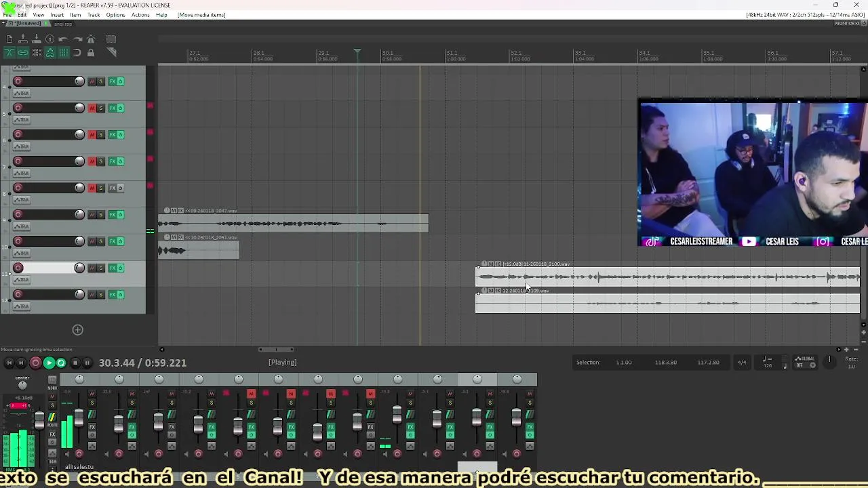Viewport: 868px width, 488px height.
Task: Toggle the auto-crossfade toolbar icon
Action: 9,53
